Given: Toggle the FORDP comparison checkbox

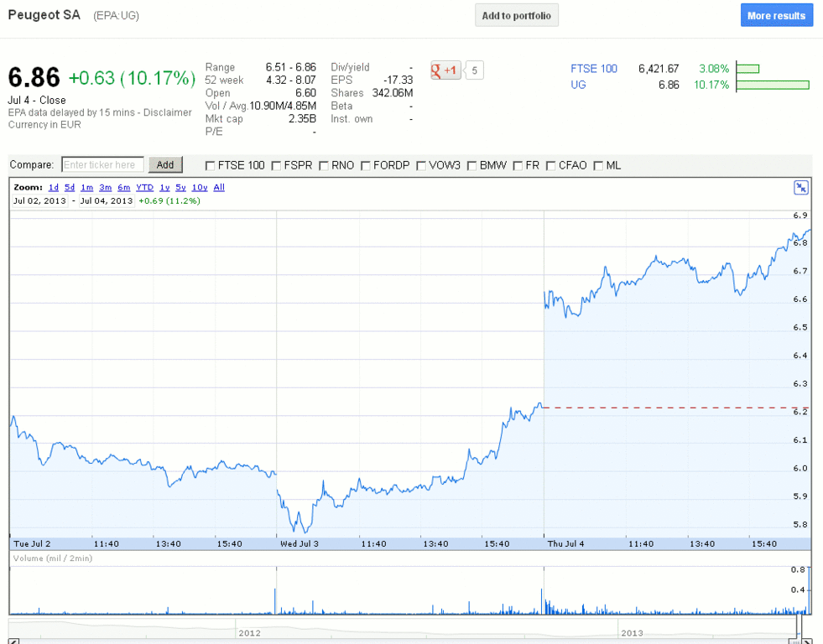Looking at the screenshot, I should pos(366,166).
